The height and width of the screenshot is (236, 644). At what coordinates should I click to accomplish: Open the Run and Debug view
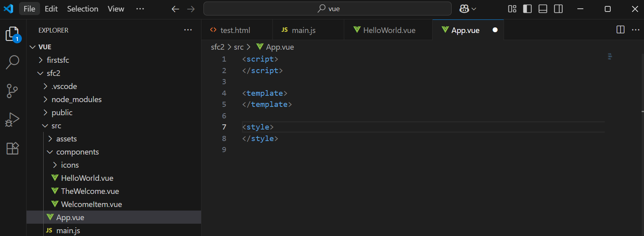[x=12, y=120]
